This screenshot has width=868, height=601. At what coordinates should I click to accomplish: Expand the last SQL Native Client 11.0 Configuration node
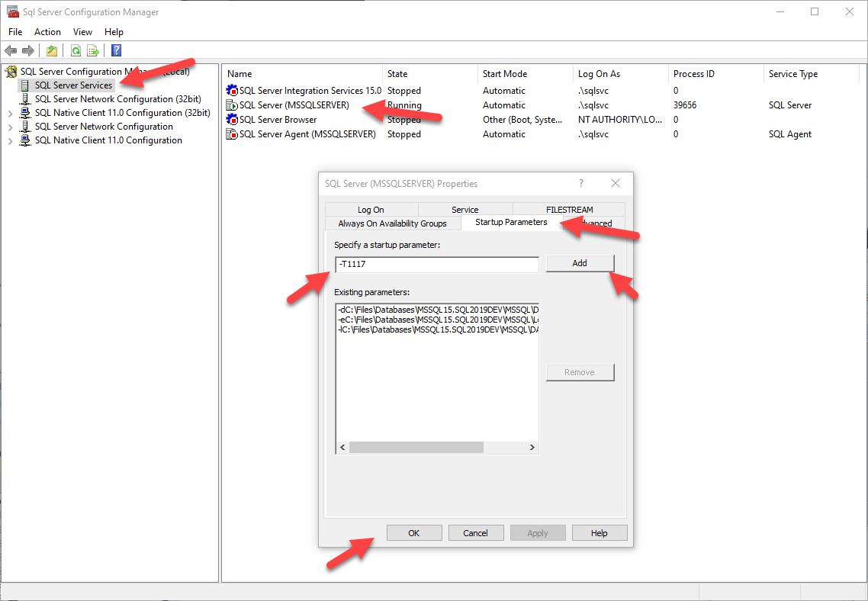coord(10,141)
